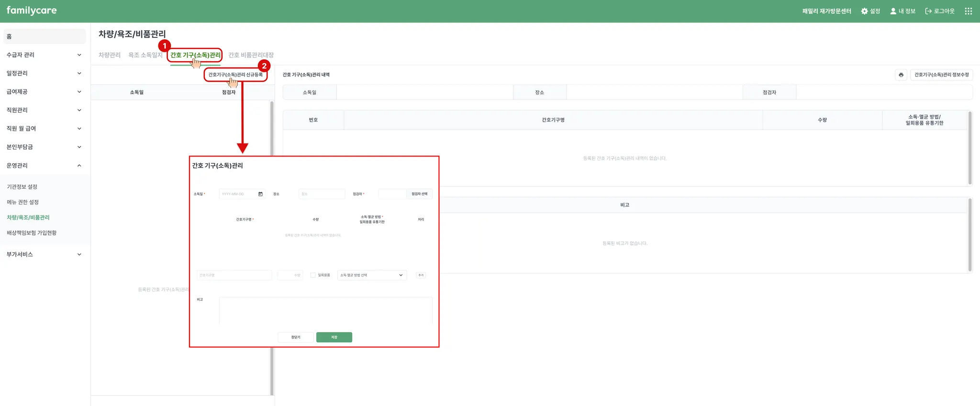Open 차량/욕조/비품관리 submenu item
The height and width of the screenshot is (406, 980).
coord(28,217)
